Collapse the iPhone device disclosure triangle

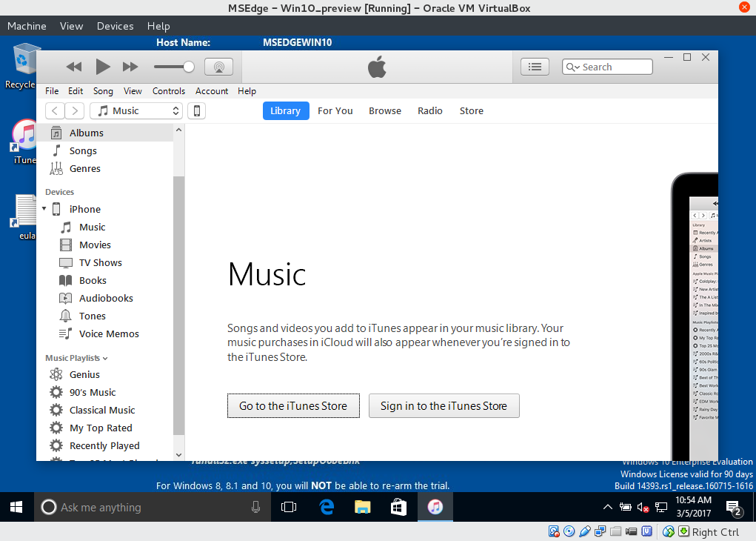[44, 209]
